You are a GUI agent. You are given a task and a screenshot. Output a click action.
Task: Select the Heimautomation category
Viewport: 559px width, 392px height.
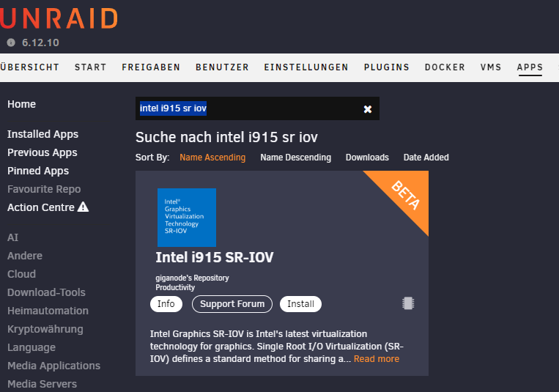48,311
